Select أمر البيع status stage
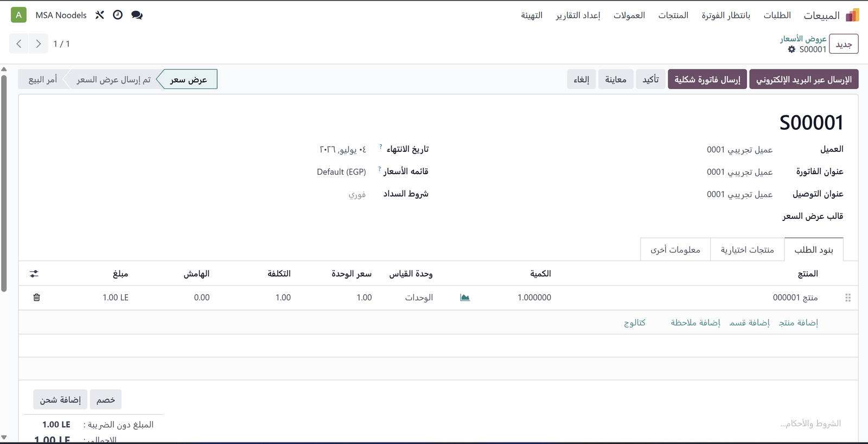This screenshot has height=444, width=868. point(42,79)
